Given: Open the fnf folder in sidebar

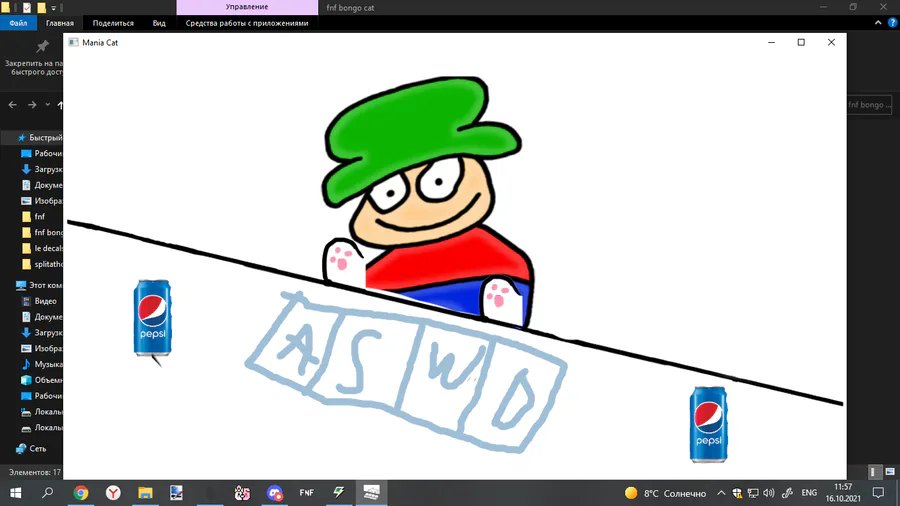Looking at the screenshot, I should (33, 217).
